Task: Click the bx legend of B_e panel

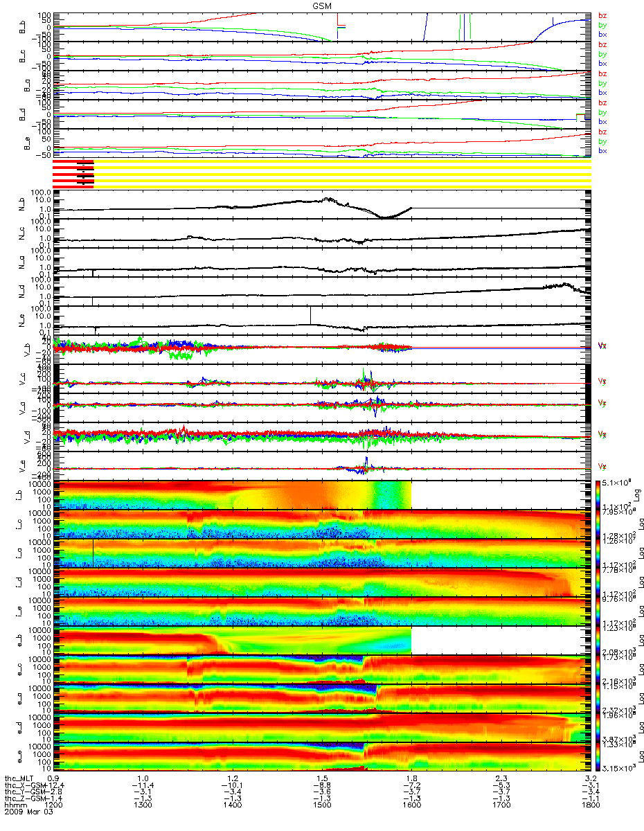Action: 602,151
